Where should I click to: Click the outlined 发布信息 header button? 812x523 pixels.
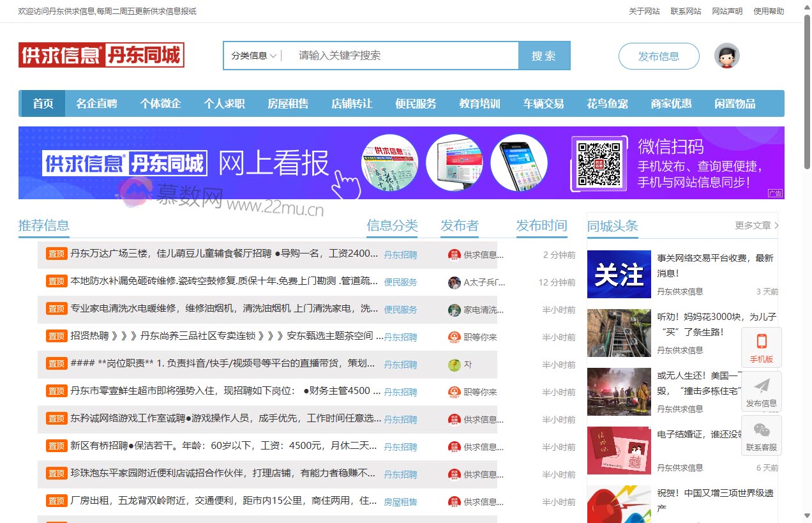(x=659, y=56)
